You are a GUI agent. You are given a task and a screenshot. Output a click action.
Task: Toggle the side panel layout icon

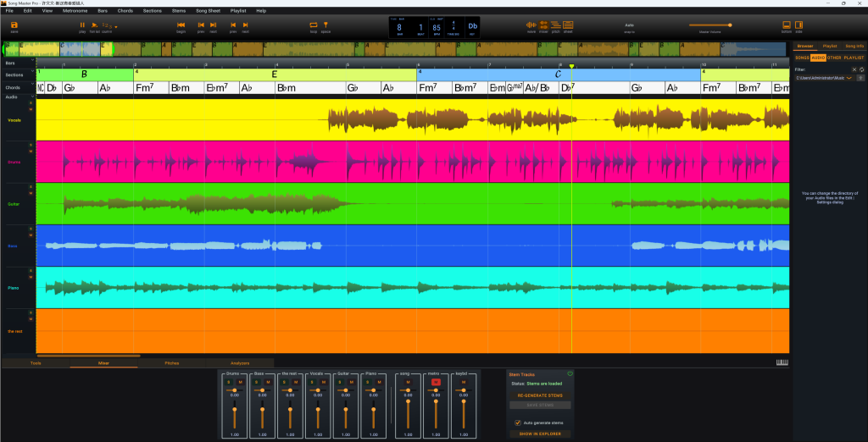[x=798, y=26]
